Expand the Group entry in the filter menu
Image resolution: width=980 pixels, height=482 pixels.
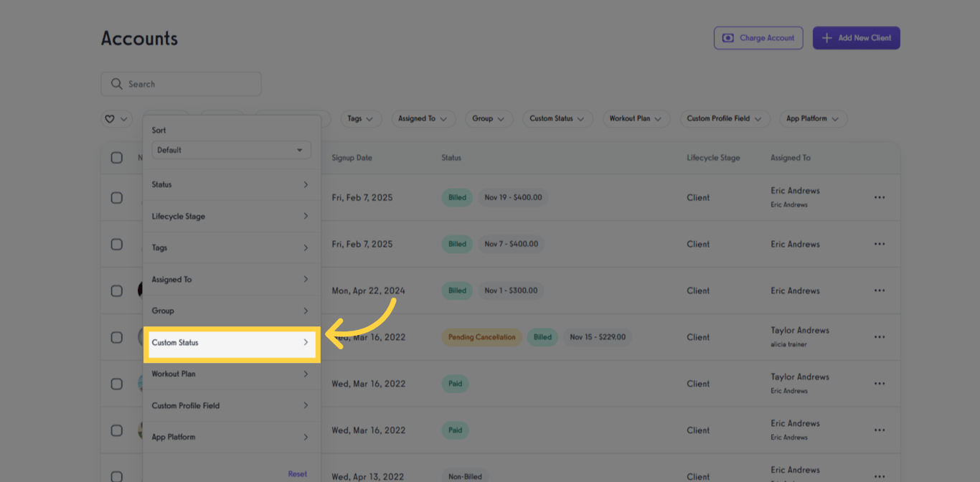point(231,311)
